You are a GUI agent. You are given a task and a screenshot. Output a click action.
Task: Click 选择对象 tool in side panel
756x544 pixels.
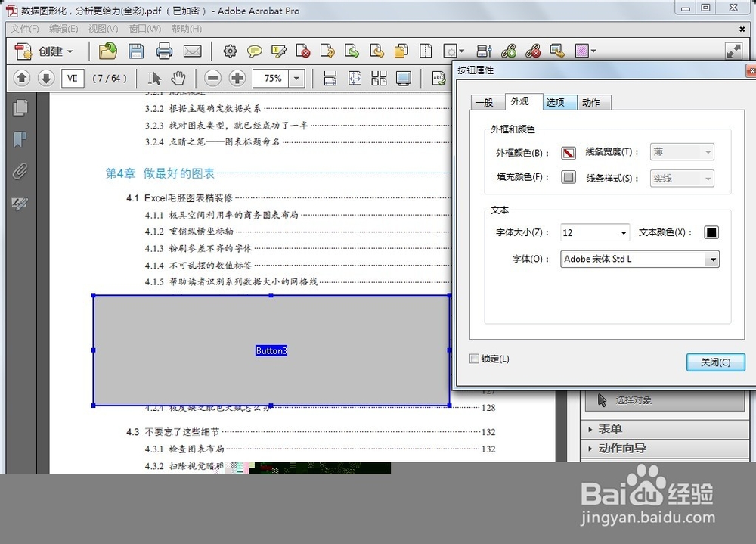pyautogui.click(x=665, y=400)
